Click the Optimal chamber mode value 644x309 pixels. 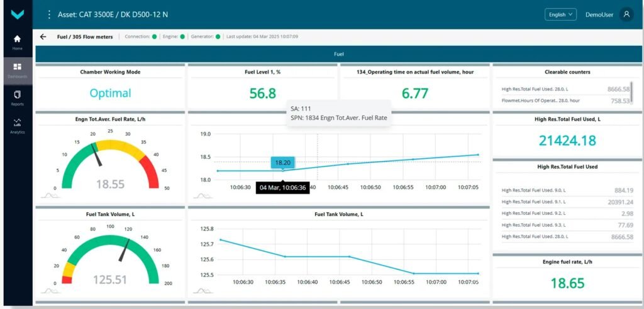[x=110, y=93]
